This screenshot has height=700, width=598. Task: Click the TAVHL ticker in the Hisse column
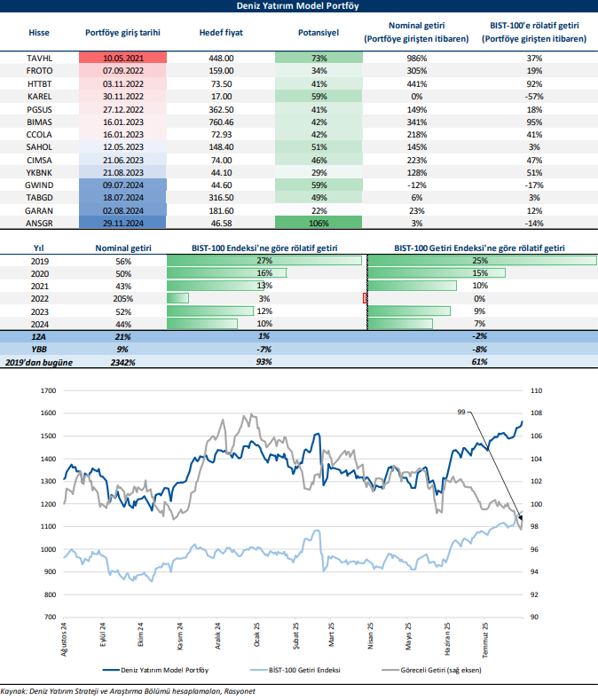pyautogui.click(x=39, y=57)
